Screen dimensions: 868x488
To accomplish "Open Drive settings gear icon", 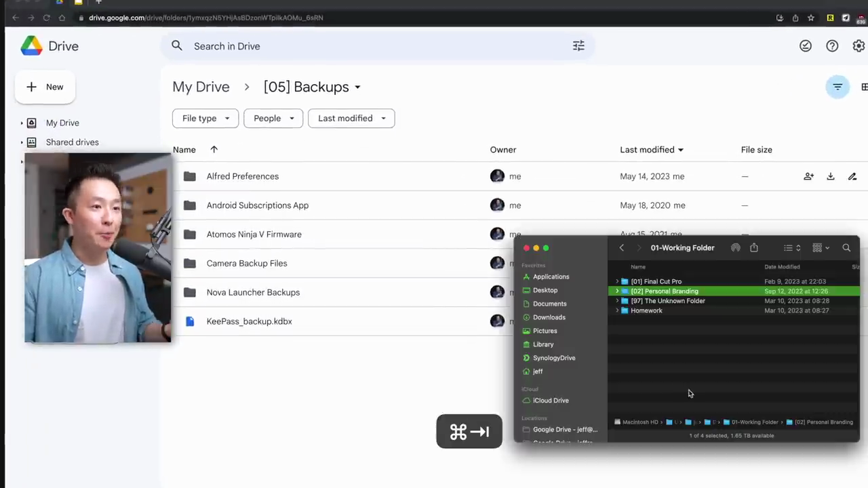I will 859,46.
